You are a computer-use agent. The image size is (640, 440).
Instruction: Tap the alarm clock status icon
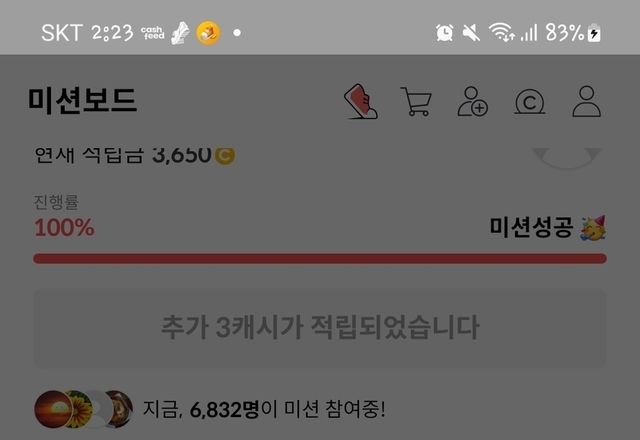[444, 33]
